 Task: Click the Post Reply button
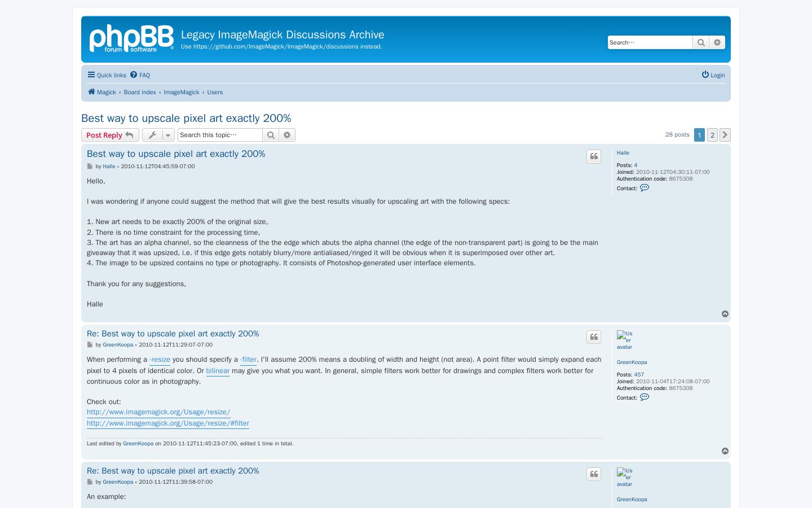(110, 135)
